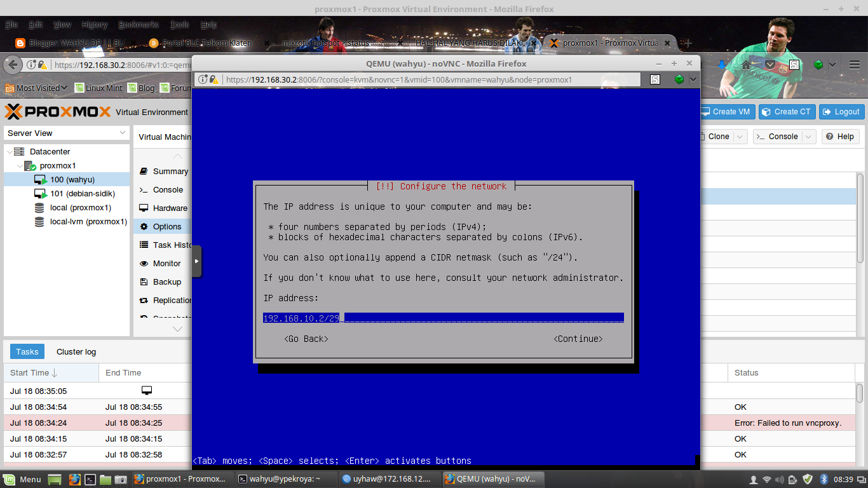Switch to the Cluster log tab
Viewport: 868px width, 488px height.
click(x=76, y=351)
